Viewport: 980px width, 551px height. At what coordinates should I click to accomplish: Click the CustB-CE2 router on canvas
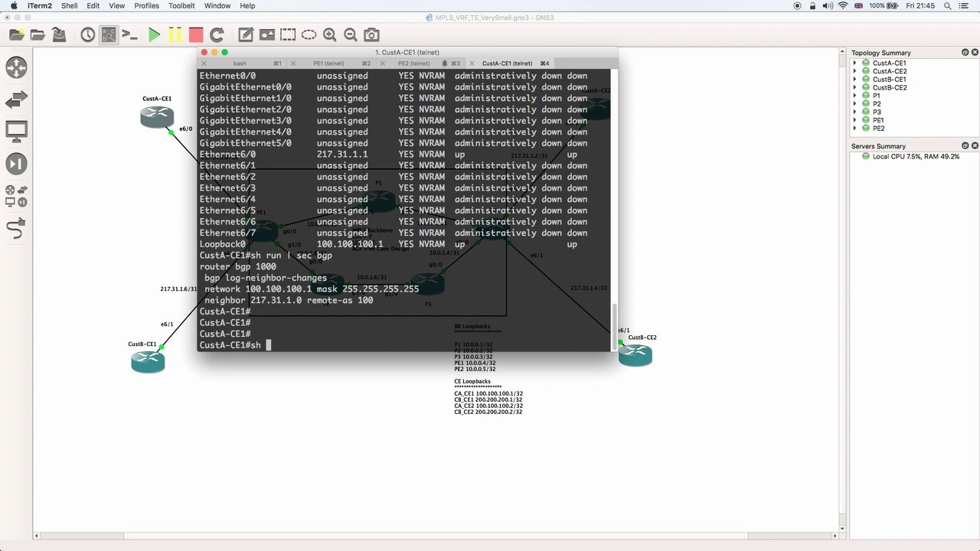(x=635, y=354)
